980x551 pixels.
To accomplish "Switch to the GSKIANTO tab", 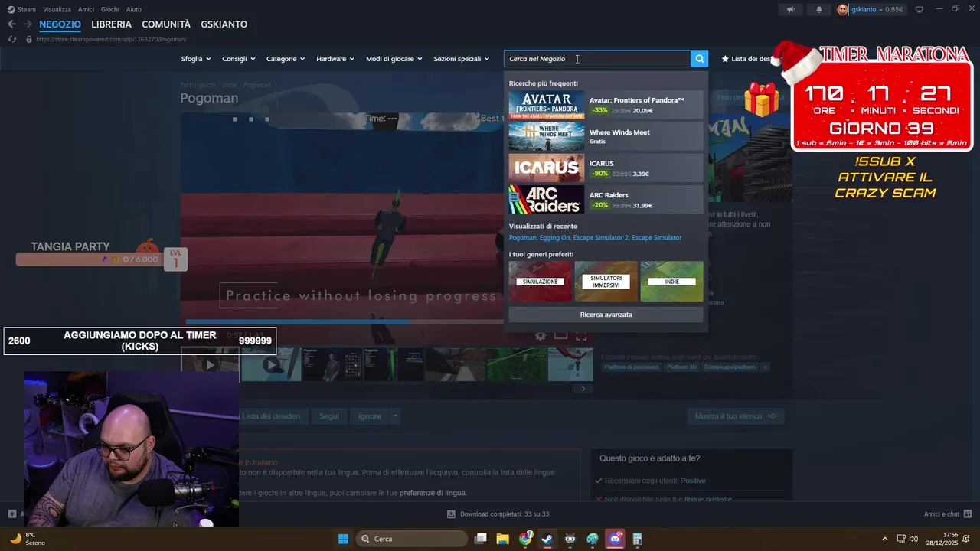I will [x=224, y=24].
